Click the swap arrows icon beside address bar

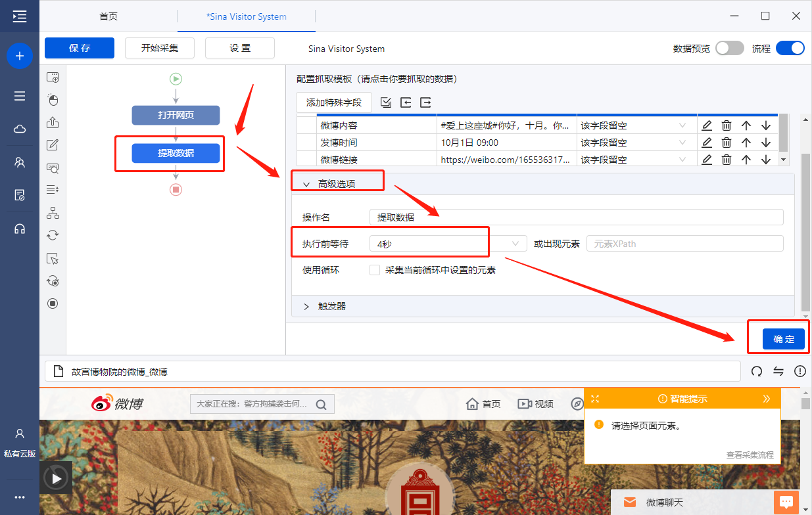tap(778, 371)
